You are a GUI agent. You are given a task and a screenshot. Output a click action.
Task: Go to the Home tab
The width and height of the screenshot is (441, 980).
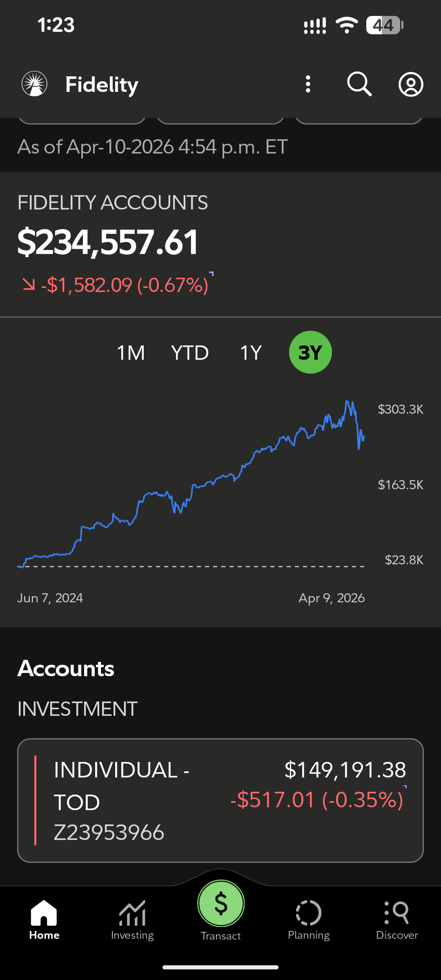[44, 919]
